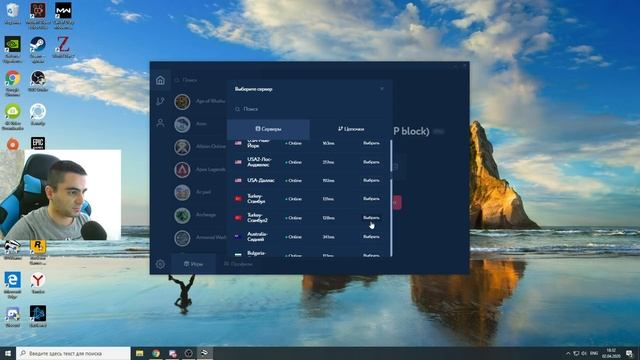
Task: Select the Rockstar Games Launcher shortcut
Action: click(x=38, y=252)
